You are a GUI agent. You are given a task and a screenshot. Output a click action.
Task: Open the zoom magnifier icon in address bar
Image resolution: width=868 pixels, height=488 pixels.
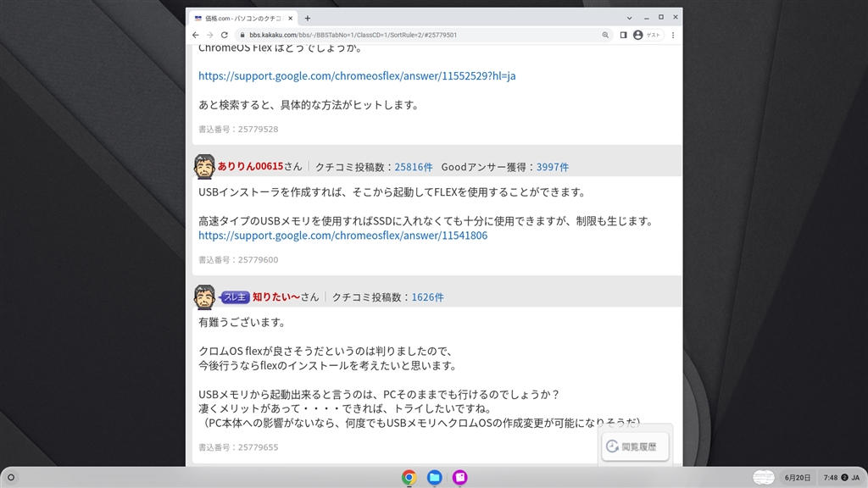[x=605, y=35]
